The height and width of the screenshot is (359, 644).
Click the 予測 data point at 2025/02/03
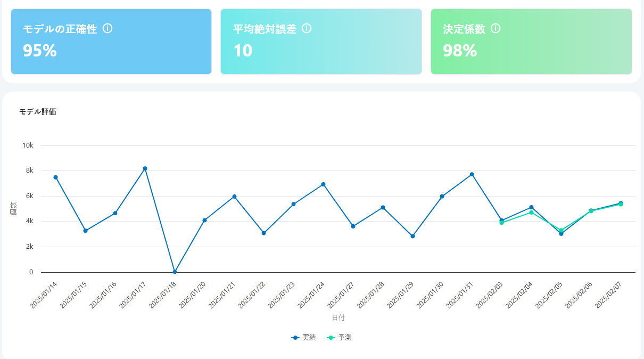pyautogui.click(x=501, y=223)
